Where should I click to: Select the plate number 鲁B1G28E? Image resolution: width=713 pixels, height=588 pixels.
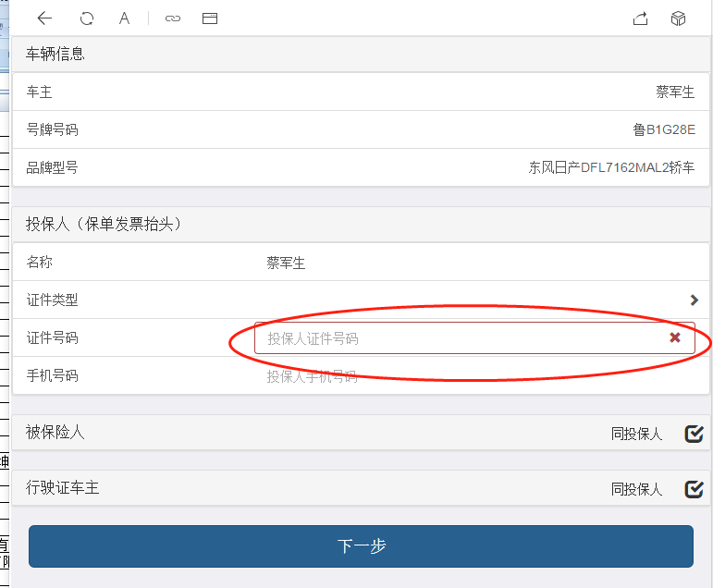click(664, 129)
